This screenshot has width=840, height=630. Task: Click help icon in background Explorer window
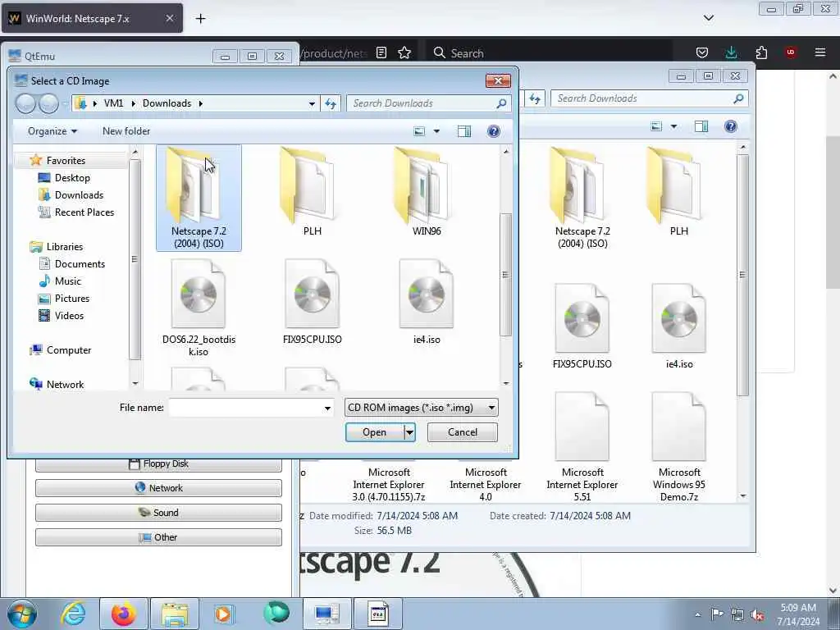(x=730, y=126)
